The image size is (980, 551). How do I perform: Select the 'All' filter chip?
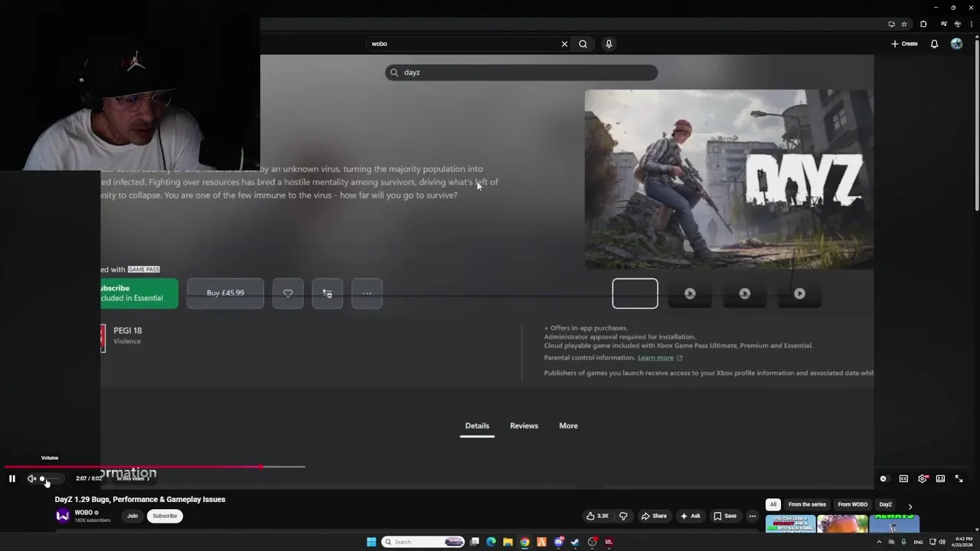click(x=773, y=505)
